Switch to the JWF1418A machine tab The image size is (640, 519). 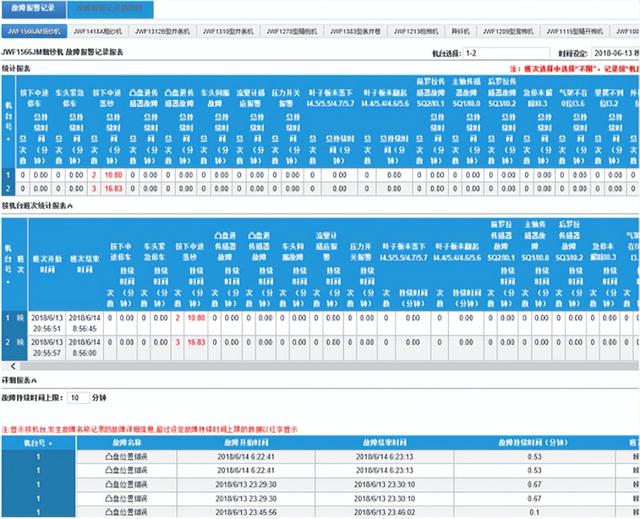[x=98, y=31]
